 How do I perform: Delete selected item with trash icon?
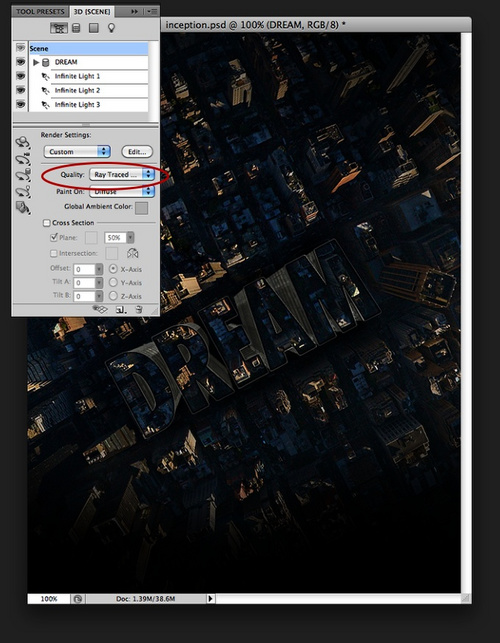click(x=139, y=310)
